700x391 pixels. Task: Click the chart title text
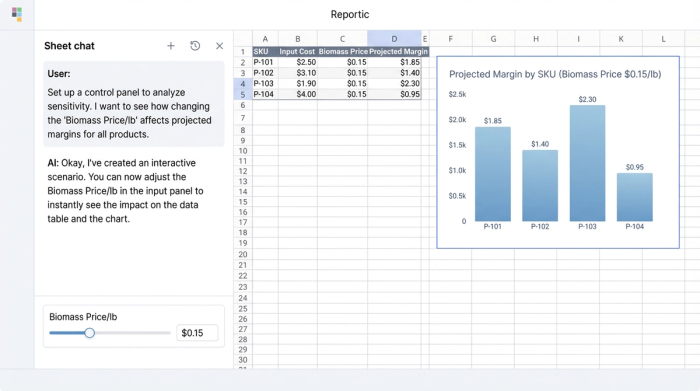(x=555, y=74)
